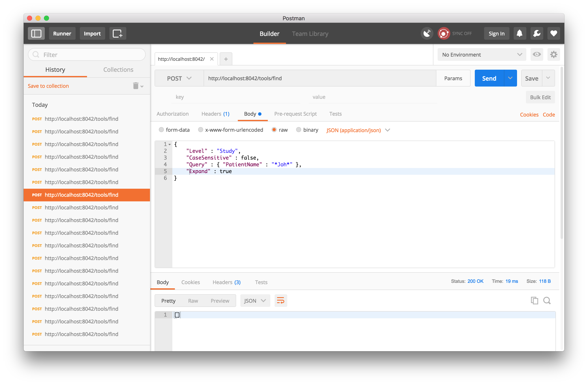Open the POST method dropdown
588x385 pixels.
[179, 78]
